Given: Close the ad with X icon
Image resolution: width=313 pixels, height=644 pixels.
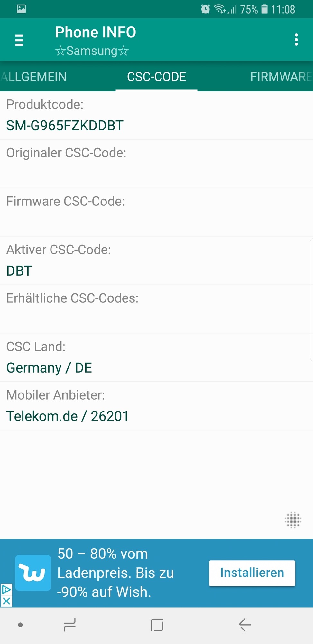Looking at the screenshot, I should [6, 601].
